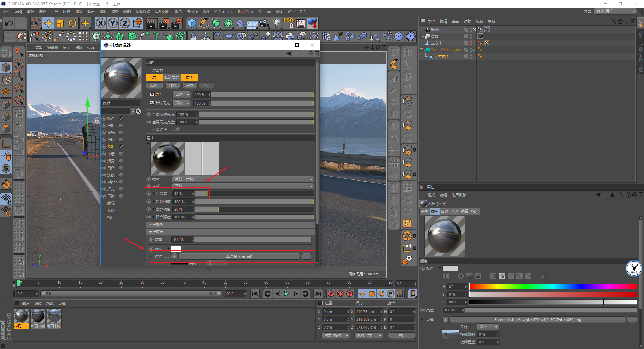Open the 纹理 arrow menu beside Fresnel

(175, 256)
